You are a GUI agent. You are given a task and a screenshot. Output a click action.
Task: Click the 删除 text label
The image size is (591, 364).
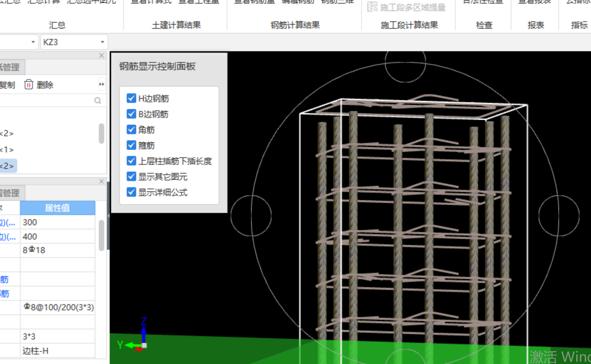(x=45, y=85)
